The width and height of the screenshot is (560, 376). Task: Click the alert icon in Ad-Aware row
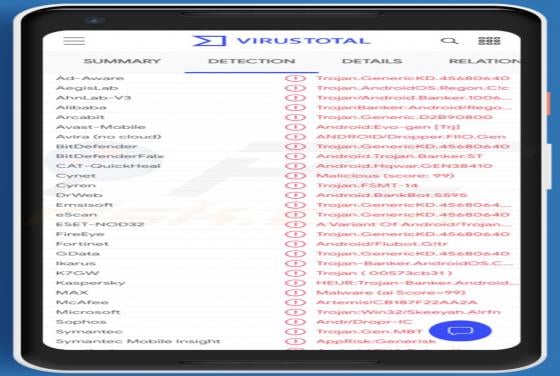[295, 78]
